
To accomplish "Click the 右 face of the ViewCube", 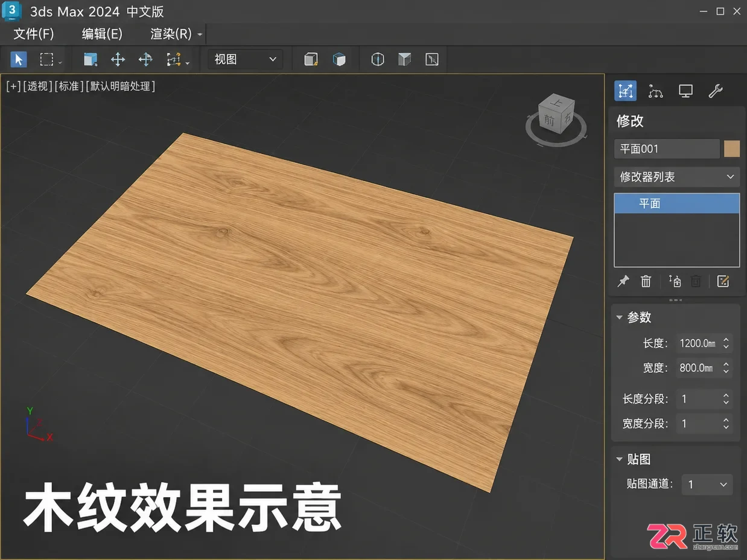I will click(x=567, y=118).
